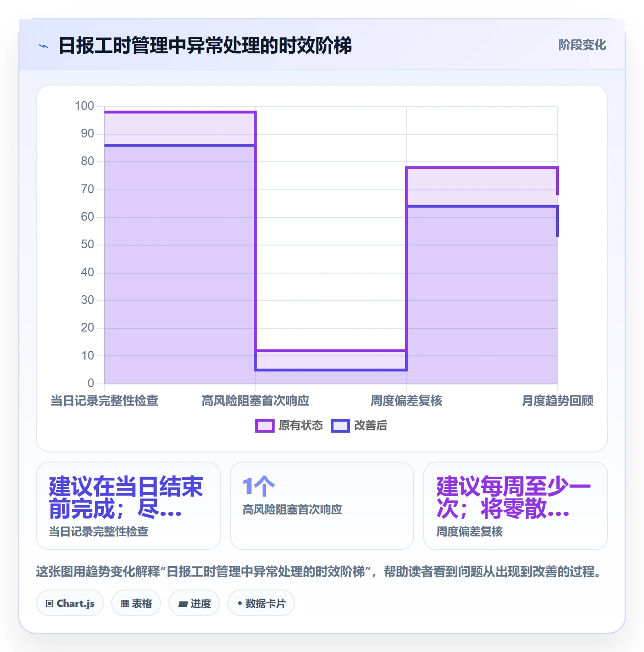
Task: Click the 0 value on the y-axis
Action: pos(91,383)
